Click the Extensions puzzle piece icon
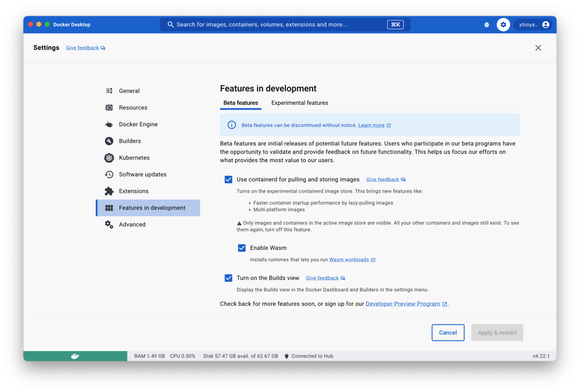 (x=109, y=191)
